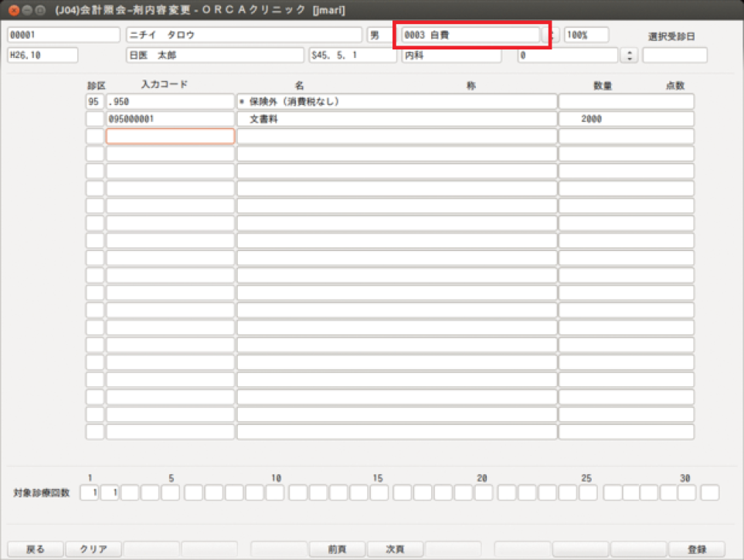
Task: Open the 0003 自費 insurance combo dropdown arrow
Action: (x=554, y=36)
